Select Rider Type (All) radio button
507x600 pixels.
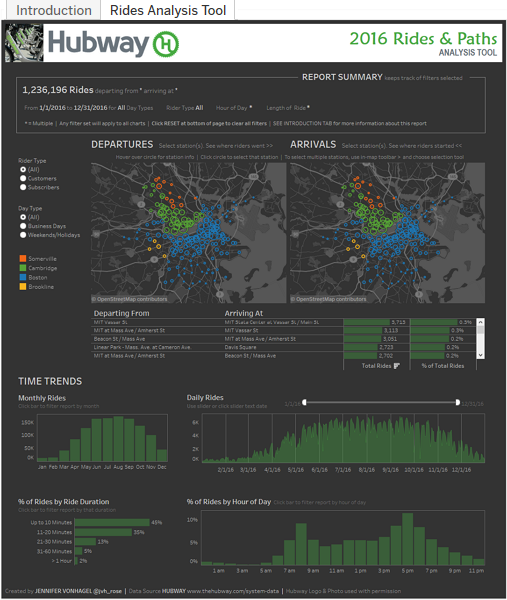(23, 170)
